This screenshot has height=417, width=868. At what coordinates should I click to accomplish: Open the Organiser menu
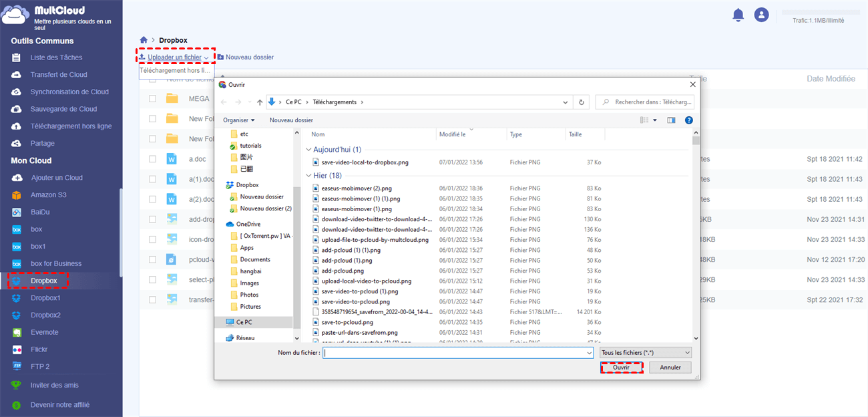(x=238, y=120)
